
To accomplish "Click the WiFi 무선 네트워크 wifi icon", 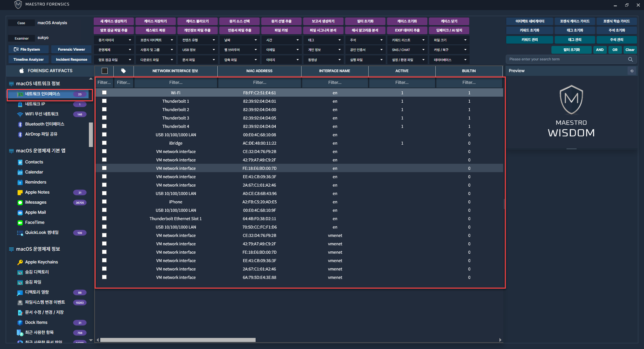I will point(20,114).
